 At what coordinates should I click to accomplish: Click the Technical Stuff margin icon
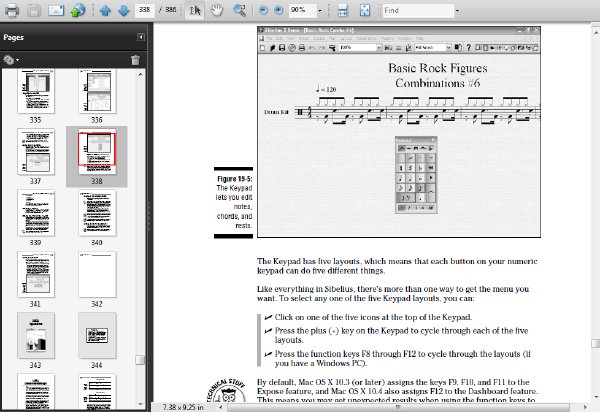[x=228, y=390]
